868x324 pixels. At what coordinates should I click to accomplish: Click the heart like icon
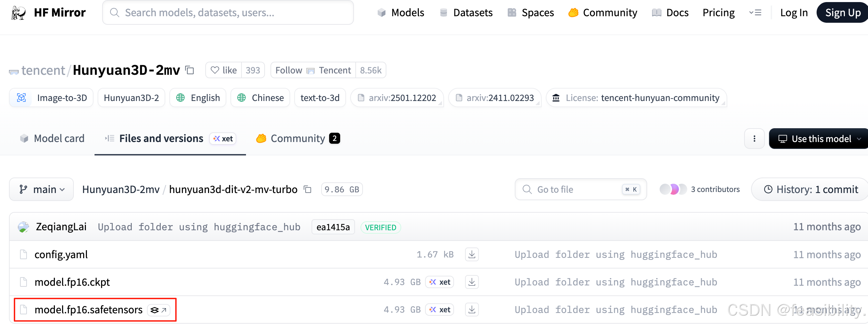pyautogui.click(x=215, y=70)
